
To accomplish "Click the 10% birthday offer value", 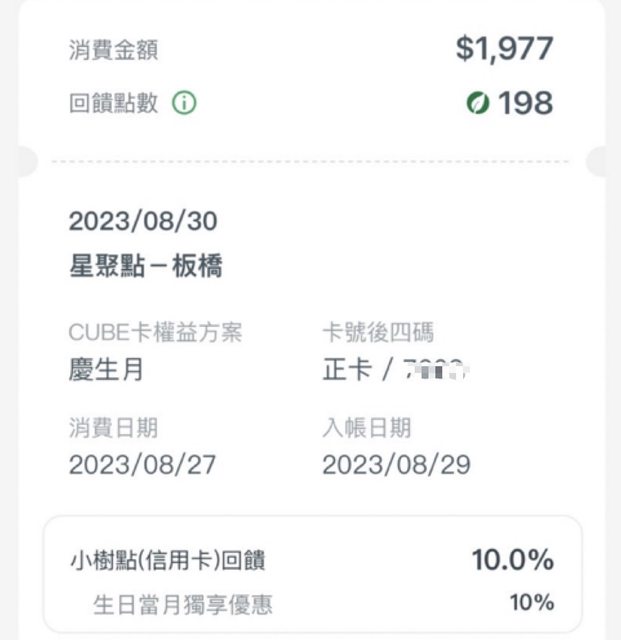I will [531, 603].
